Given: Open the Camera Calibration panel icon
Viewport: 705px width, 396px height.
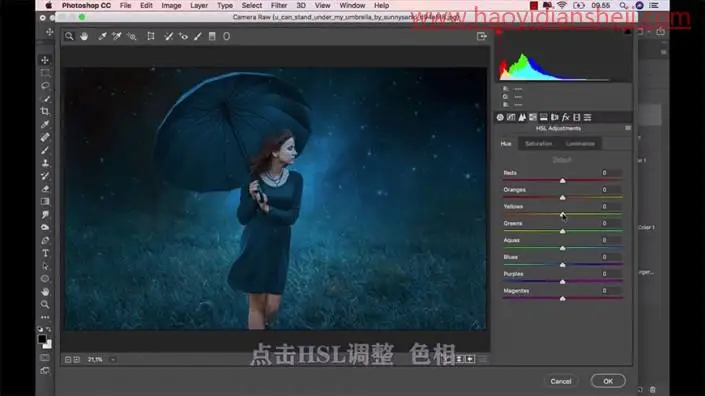Looking at the screenshot, I should (576, 117).
